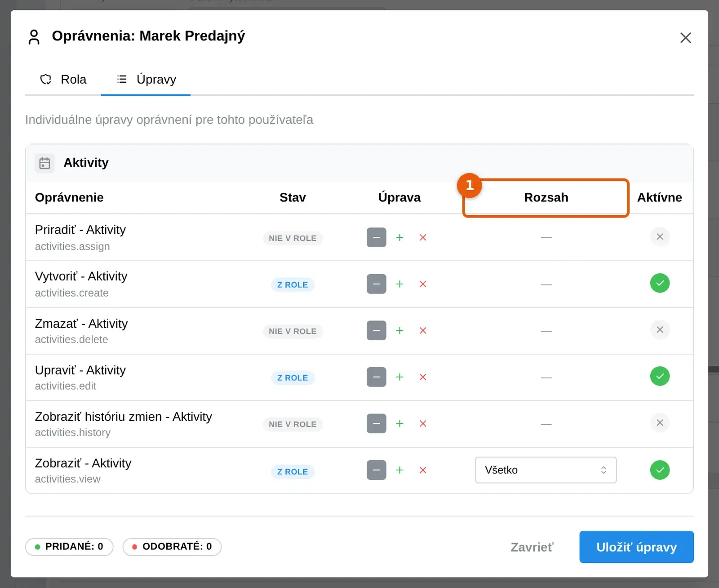Click the NIE V ROLE badge for activities.delete

click(x=293, y=331)
